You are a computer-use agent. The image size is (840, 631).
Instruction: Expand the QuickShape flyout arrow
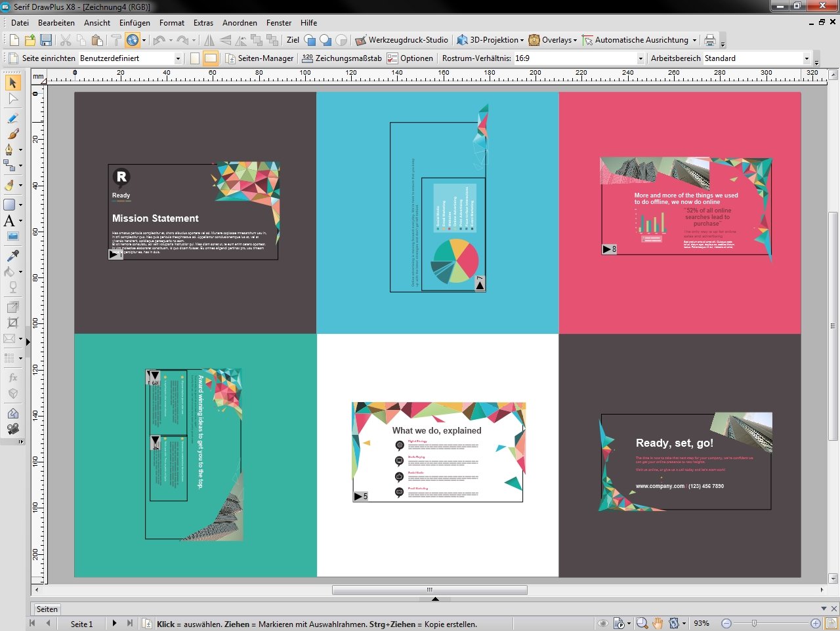[x=20, y=205]
